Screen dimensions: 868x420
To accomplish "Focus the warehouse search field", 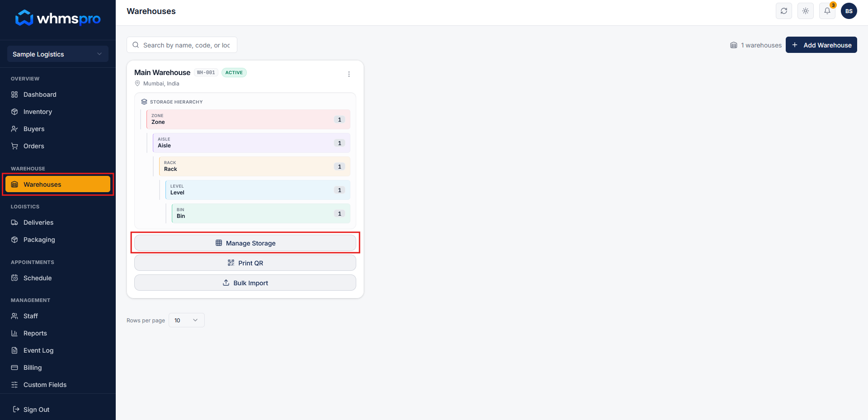I will tap(182, 45).
